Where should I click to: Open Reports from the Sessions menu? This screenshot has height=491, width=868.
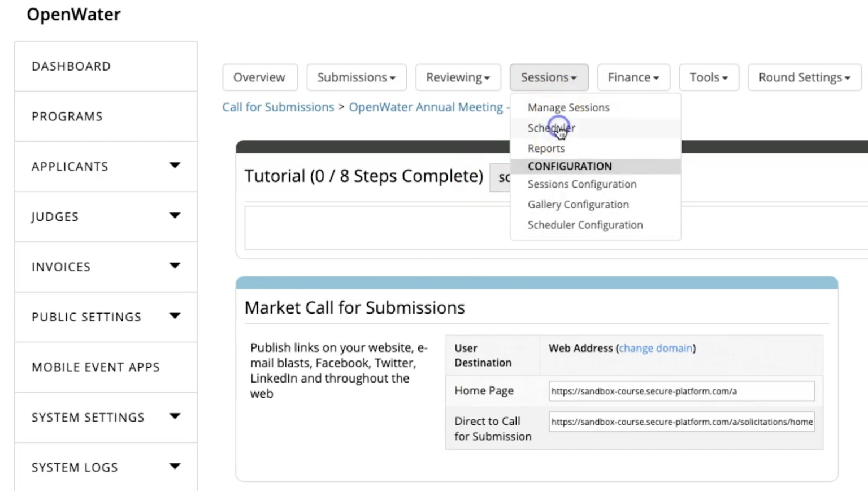coord(546,148)
